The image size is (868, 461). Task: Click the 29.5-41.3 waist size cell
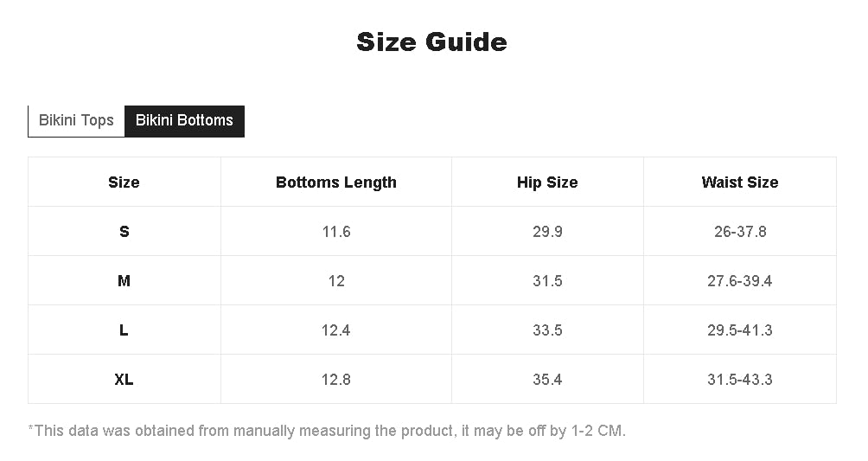pos(739,330)
